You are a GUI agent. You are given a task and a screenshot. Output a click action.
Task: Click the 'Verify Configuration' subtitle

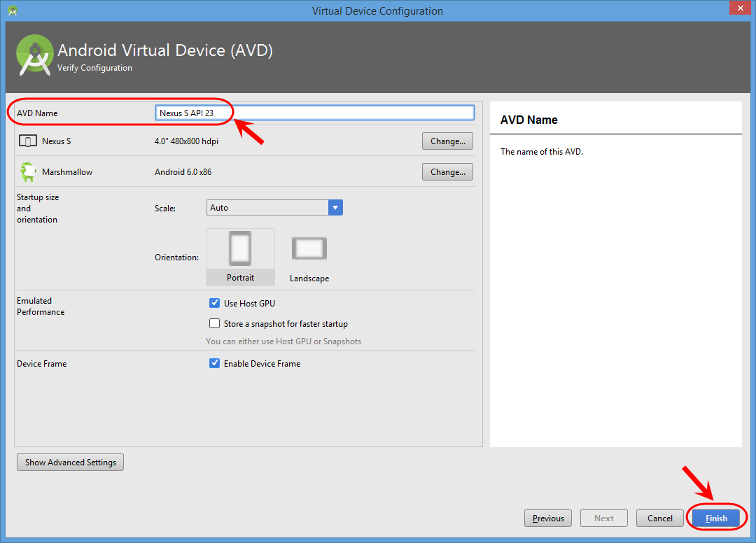tap(94, 68)
